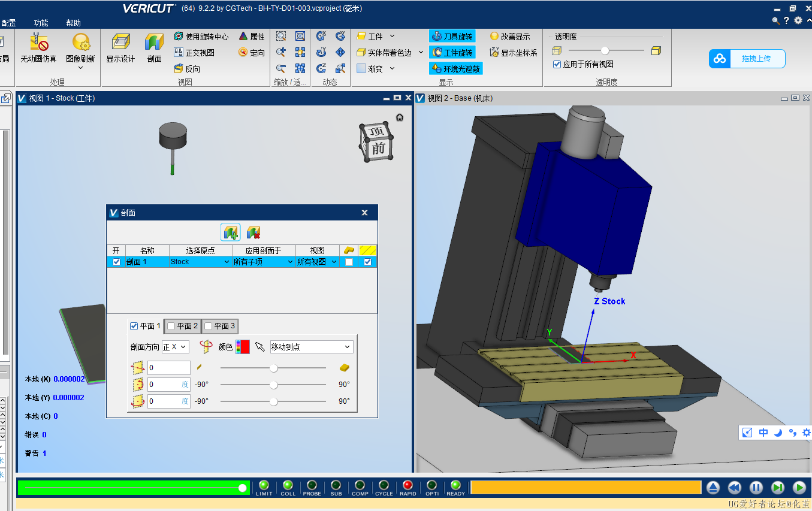Click 使用旋转中心 use rotation center
Screen dimensions: 812x511
pos(201,37)
